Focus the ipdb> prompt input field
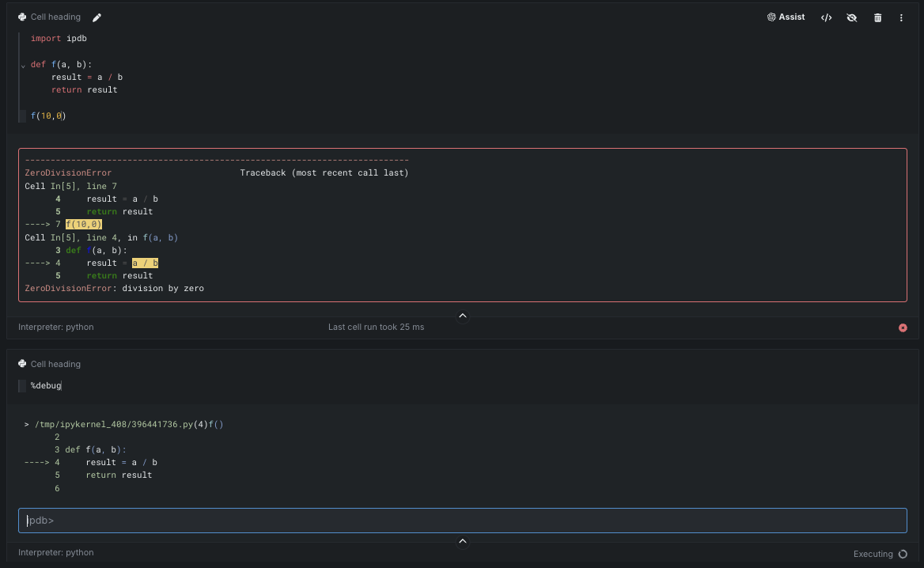The width and height of the screenshot is (924, 568). (x=463, y=521)
